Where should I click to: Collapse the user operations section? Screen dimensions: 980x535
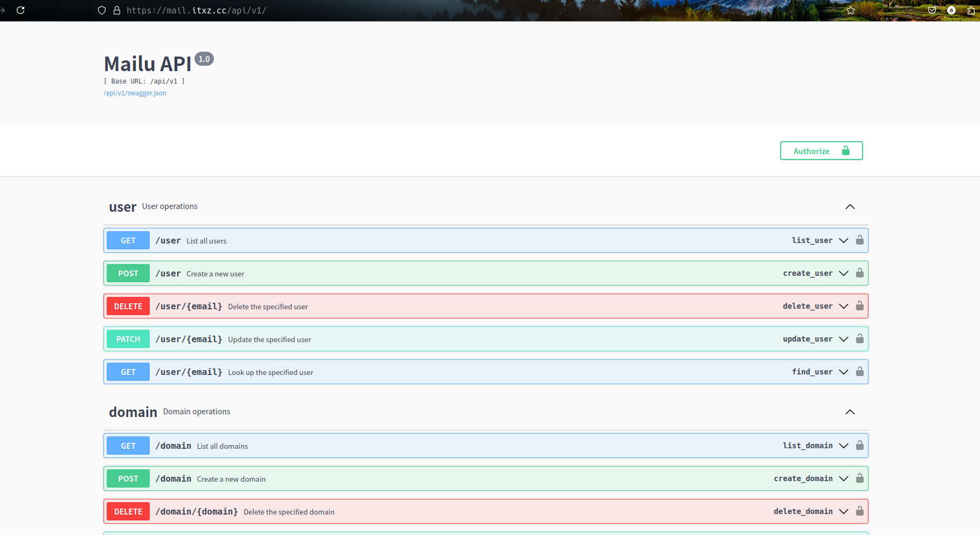850,207
